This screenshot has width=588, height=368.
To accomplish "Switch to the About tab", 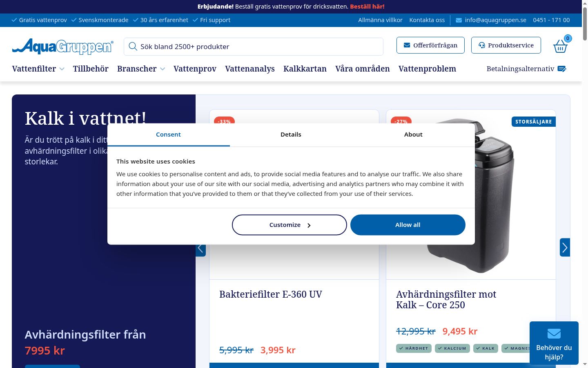I will pyautogui.click(x=413, y=135).
